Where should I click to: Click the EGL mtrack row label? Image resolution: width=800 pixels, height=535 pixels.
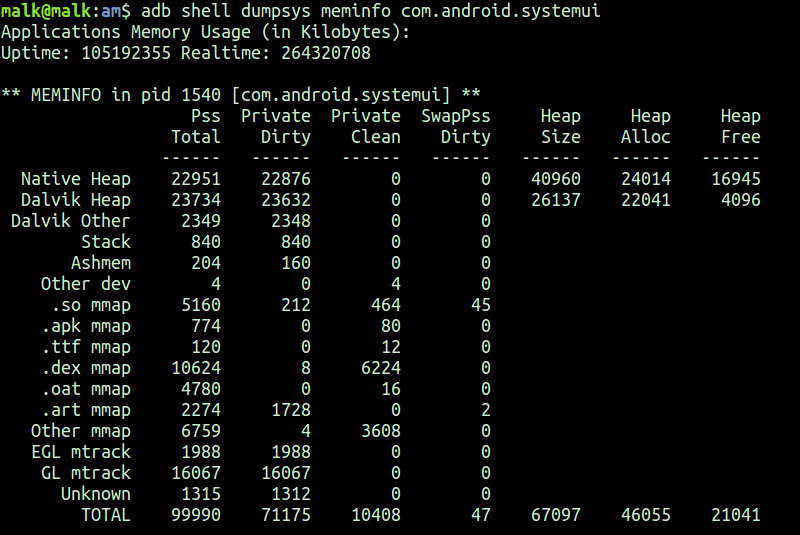click(81, 452)
